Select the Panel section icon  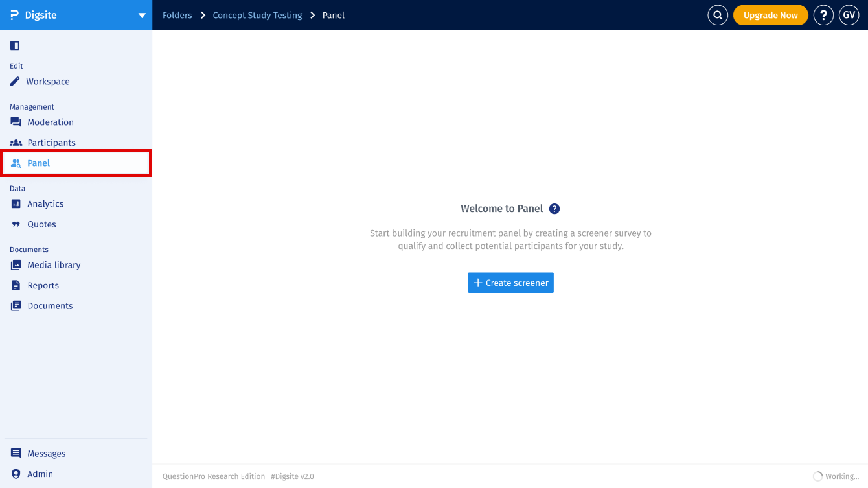pos(15,163)
